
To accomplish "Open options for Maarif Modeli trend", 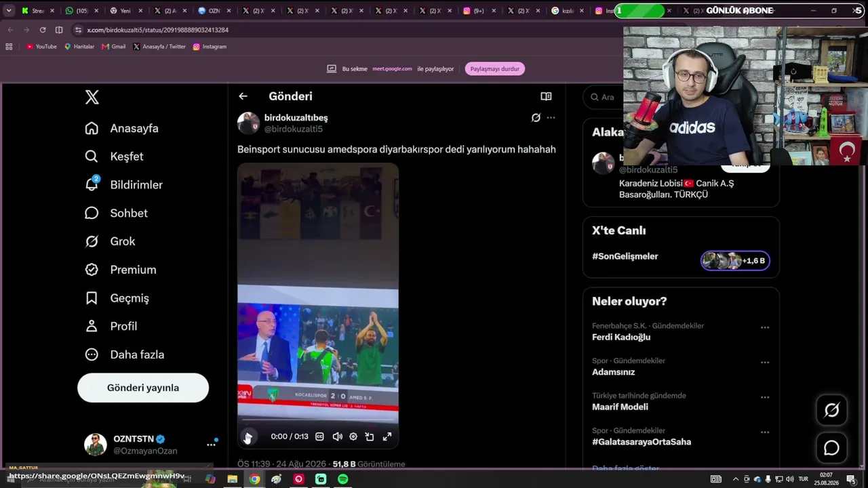I will 765,397.
